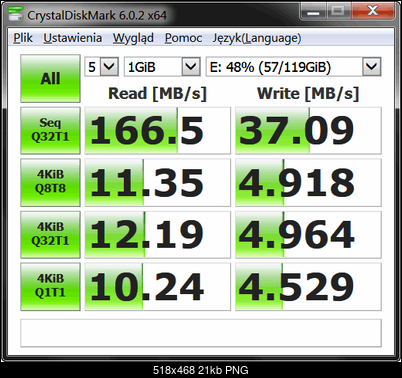The width and height of the screenshot is (402, 378).
Task: Click the 4KiB Q8T8 write value 4.918
Action: pyautogui.click(x=308, y=182)
